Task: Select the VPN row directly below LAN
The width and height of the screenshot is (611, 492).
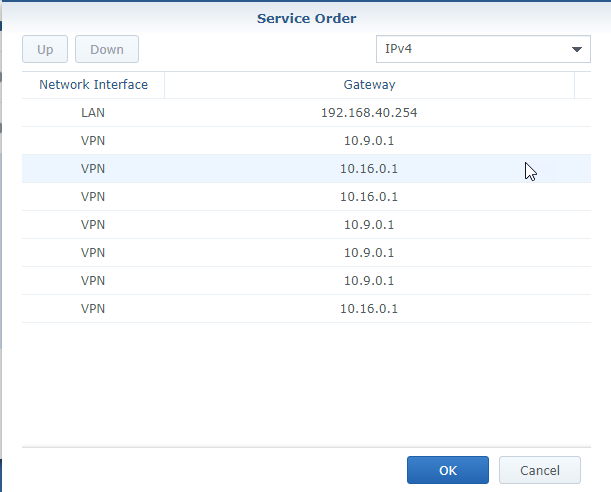Action: tap(93, 141)
